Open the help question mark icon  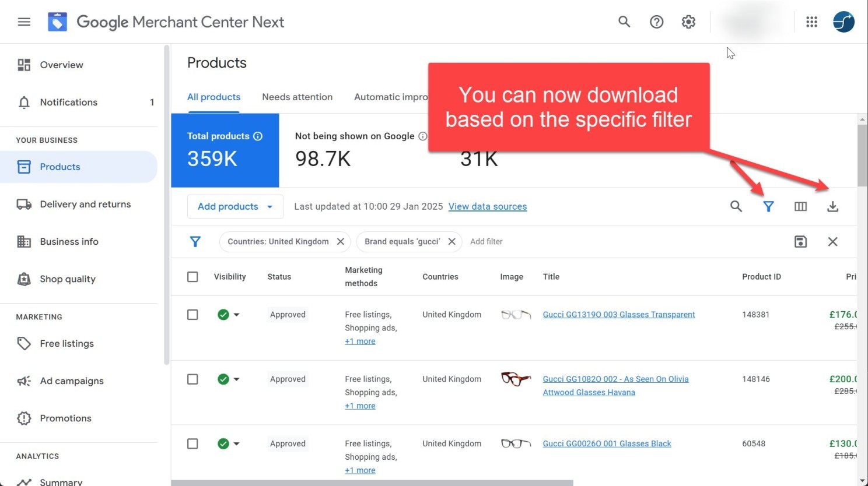[x=656, y=22]
